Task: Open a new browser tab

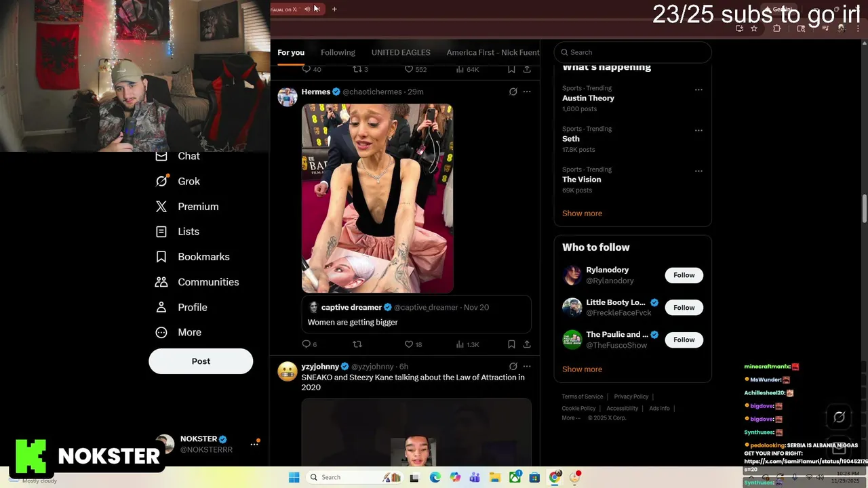Action: pyautogui.click(x=334, y=9)
